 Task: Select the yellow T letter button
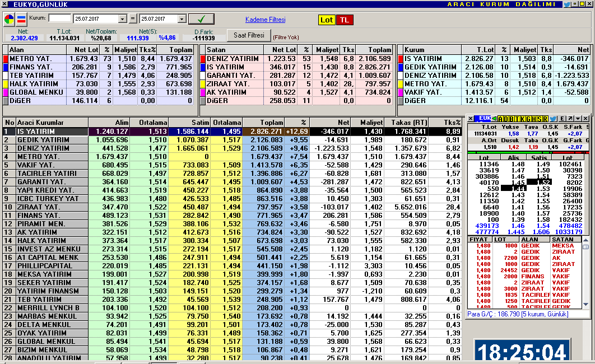point(518,119)
